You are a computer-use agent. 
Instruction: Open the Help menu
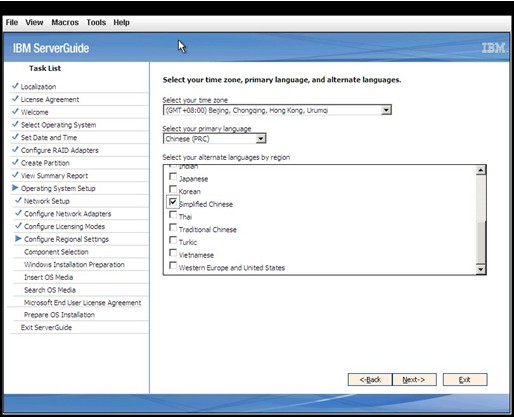point(121,22)
